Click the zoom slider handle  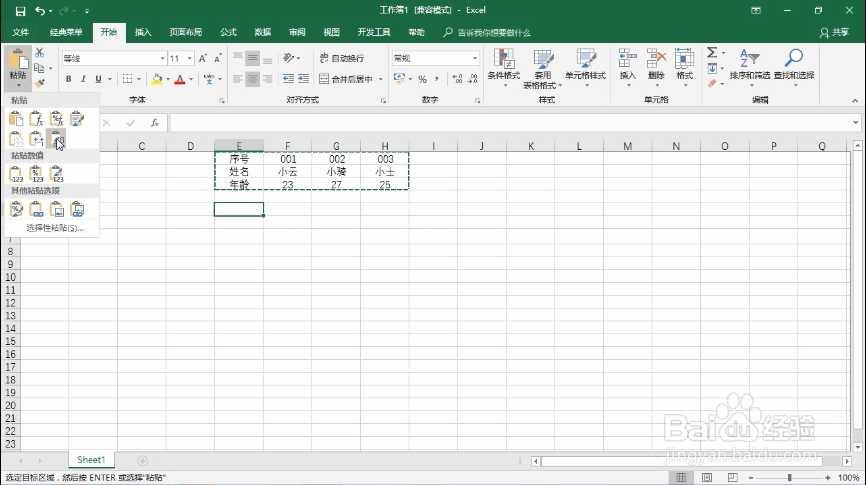[789, 477]
